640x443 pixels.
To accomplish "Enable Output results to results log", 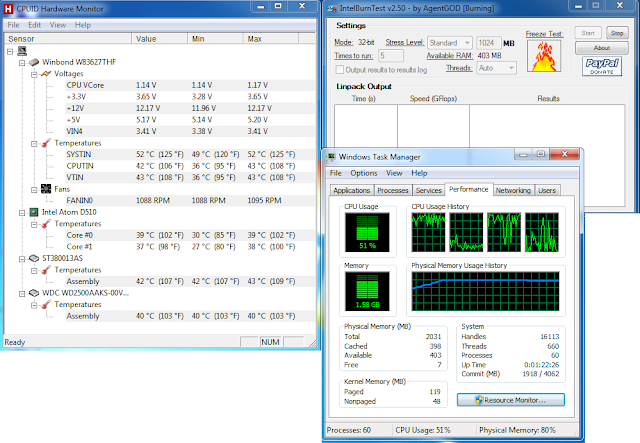I will point(339,70).
